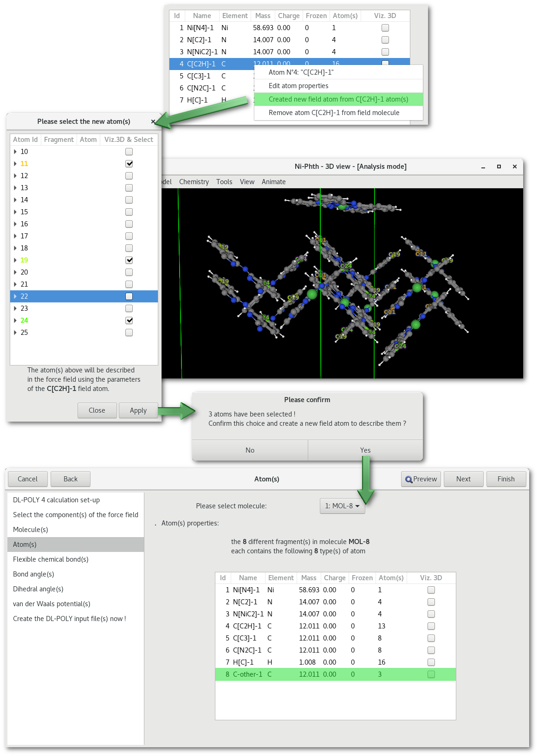Expand atom 24 tree row
Viewport: 538px width, 756px height.
click(15, 320)
